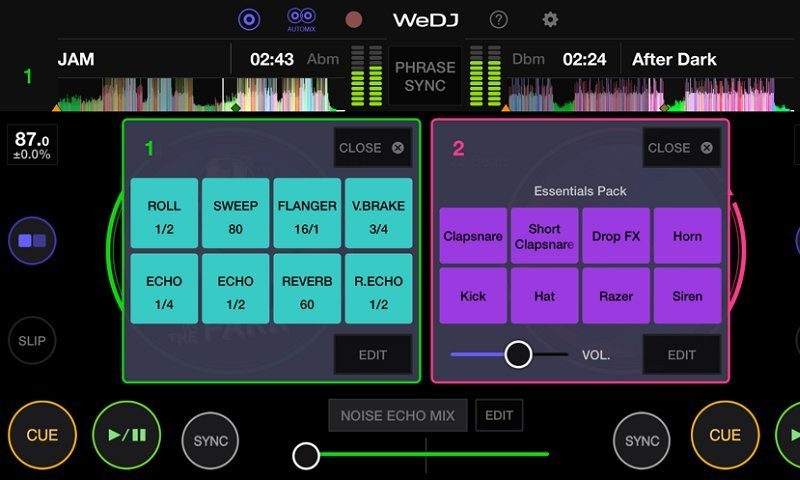Toggle Phrase Sync in the center
Image resolution: width=800 pixels, height=480 pixels.
[x=426, y=76]
